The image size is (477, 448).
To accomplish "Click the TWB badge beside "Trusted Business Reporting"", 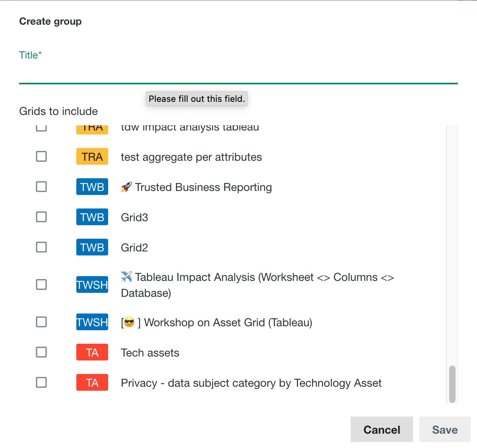I will (92, 187).
